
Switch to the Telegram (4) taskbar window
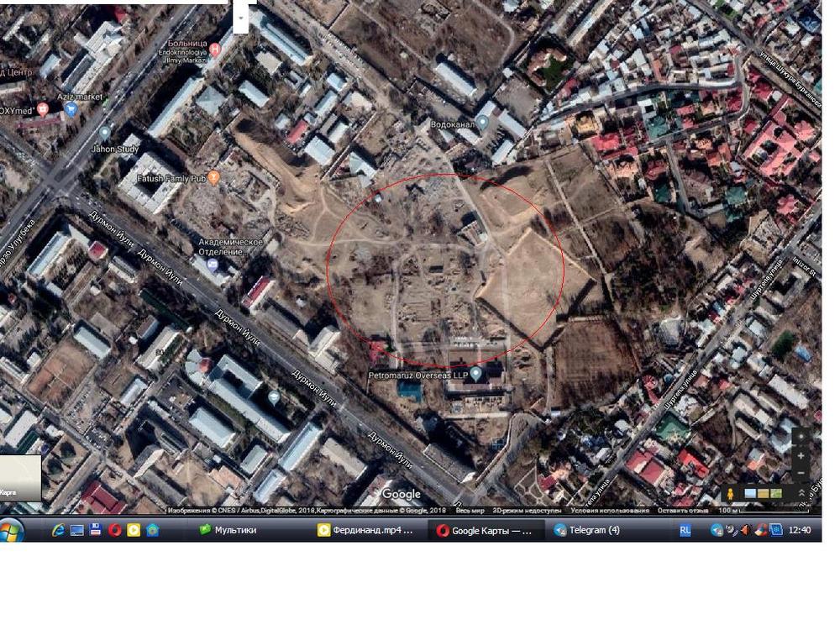point(593,530)
